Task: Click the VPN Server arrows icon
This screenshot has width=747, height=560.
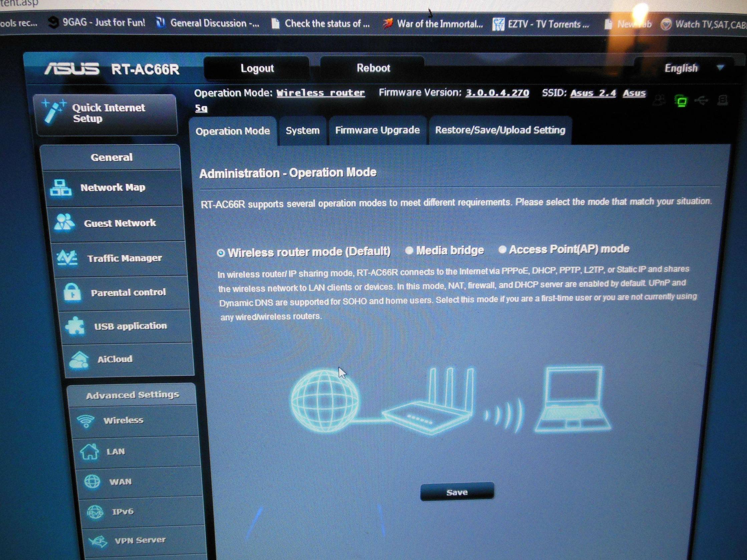Action: (98, 541)
